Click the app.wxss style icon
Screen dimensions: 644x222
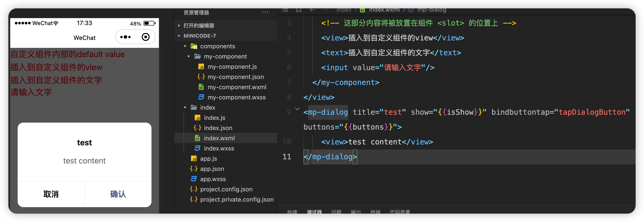[194, 179]
